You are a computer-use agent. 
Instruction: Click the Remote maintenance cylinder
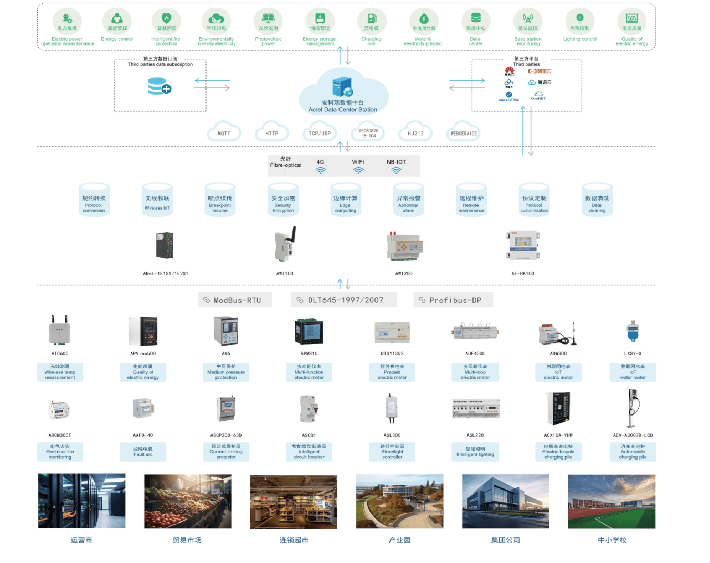click(471, 199)
